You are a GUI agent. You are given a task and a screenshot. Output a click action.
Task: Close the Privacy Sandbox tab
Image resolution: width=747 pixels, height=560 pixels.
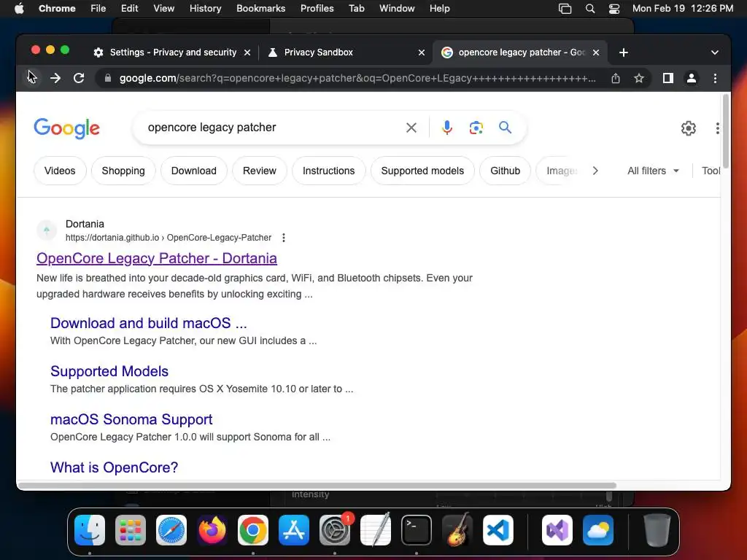pos(422,52)
